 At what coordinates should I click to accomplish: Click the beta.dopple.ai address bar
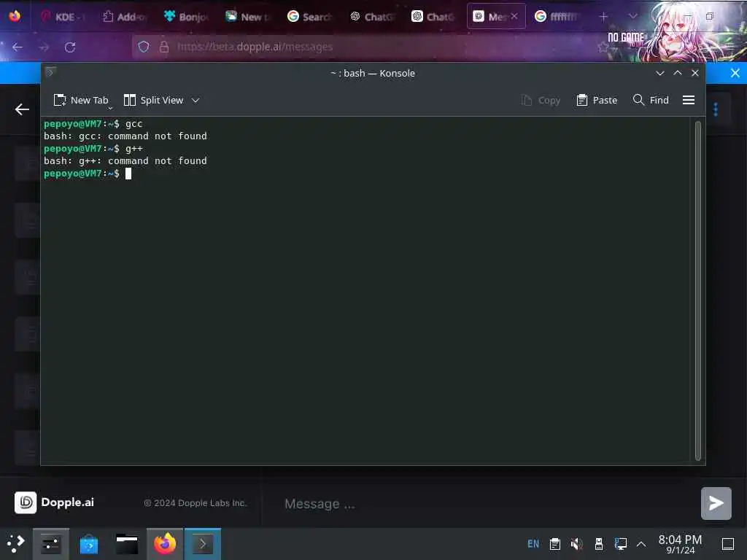tap(371, 47)
